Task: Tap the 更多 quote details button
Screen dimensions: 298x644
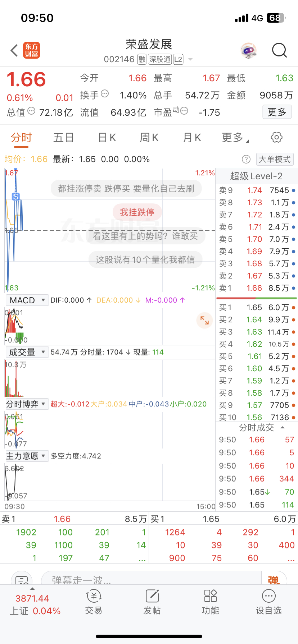Action: 277,112
